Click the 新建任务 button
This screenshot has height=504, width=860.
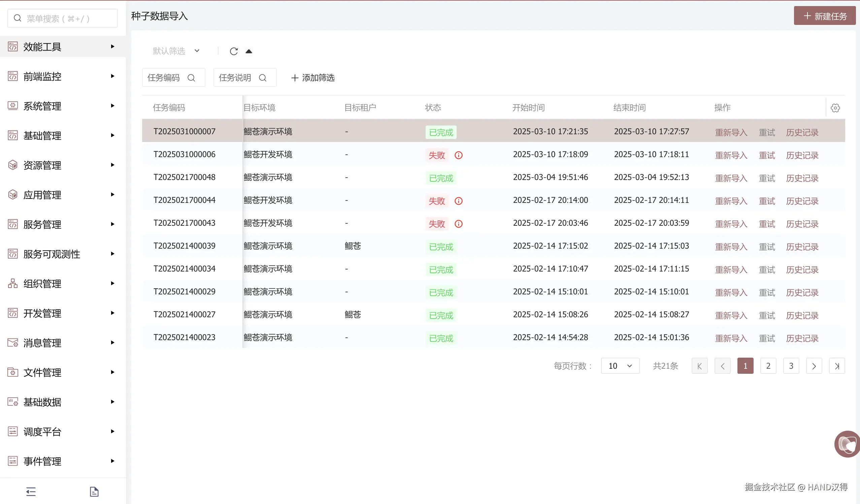coord(824,16)
